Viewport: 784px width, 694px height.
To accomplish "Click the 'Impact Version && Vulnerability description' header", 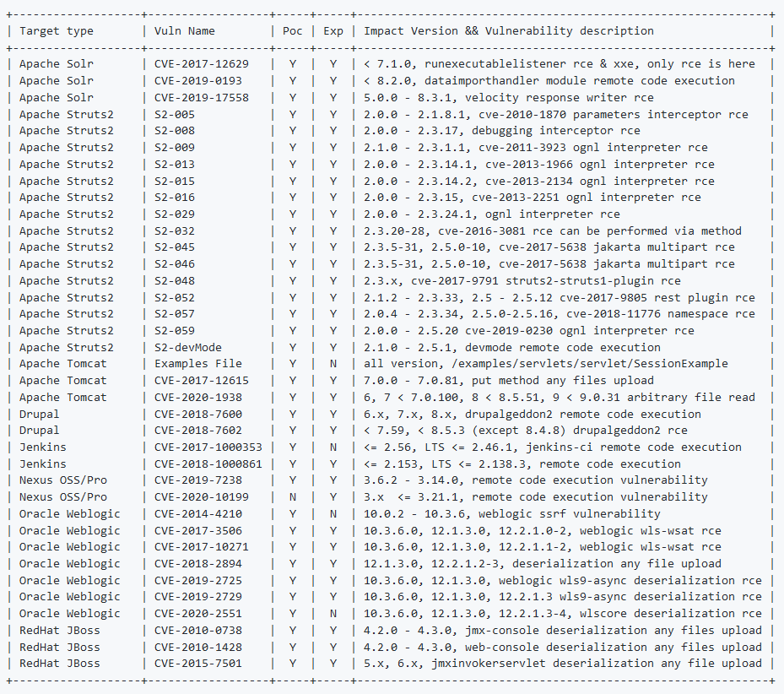I will coord(509,31).
